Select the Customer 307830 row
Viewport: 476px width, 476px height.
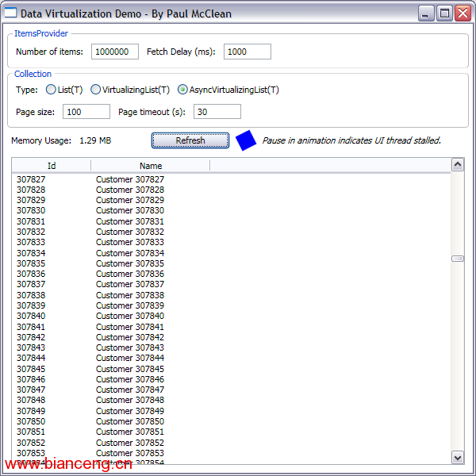pos(232,210)
